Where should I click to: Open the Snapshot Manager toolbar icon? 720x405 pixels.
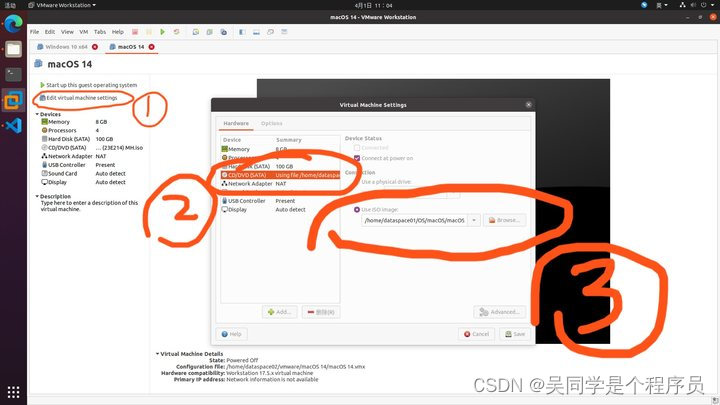(224, 32)
